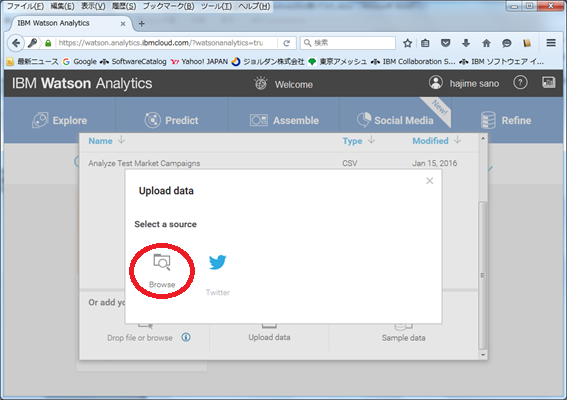Close the Upload data dialog
Image resolution: width=567 pixels, height=400 pixels.
click(x=430, y=181)
